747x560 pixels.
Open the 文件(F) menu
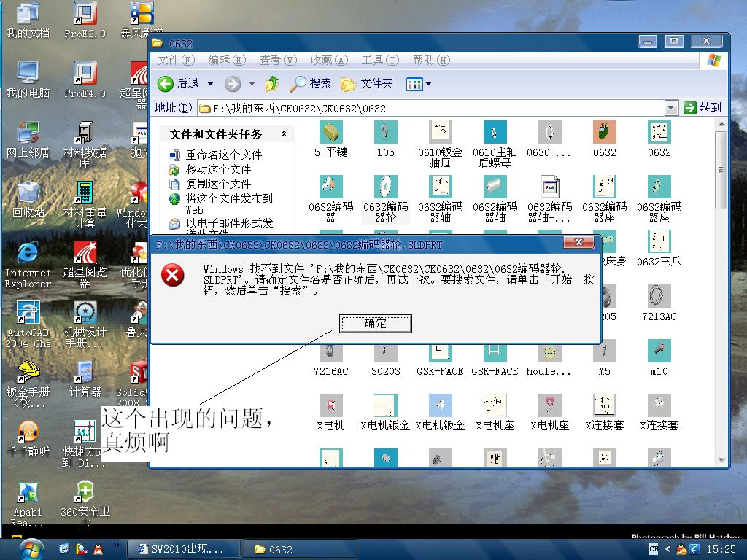(x=177, y=60)
